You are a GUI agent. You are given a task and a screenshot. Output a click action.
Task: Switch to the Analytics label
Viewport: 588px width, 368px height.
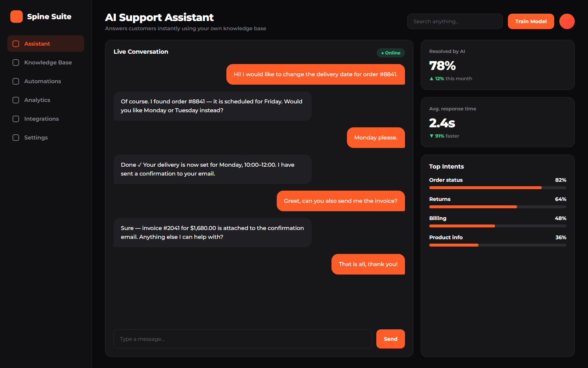37,100
